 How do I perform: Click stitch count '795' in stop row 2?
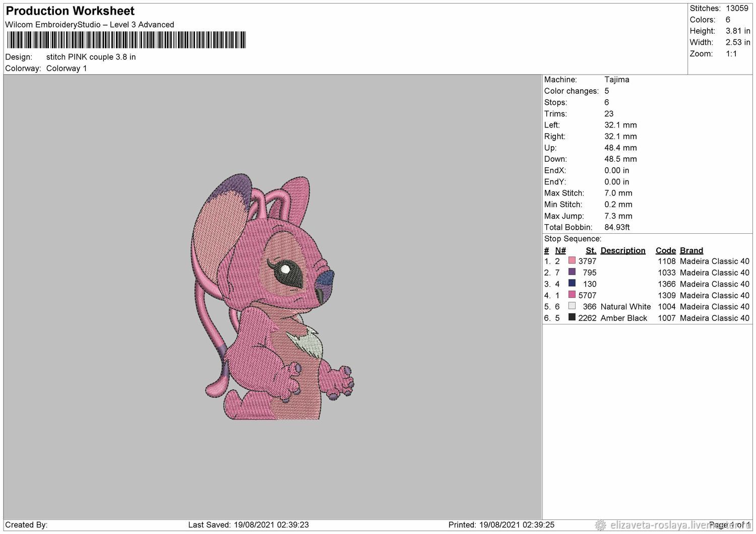click(590, 273)
